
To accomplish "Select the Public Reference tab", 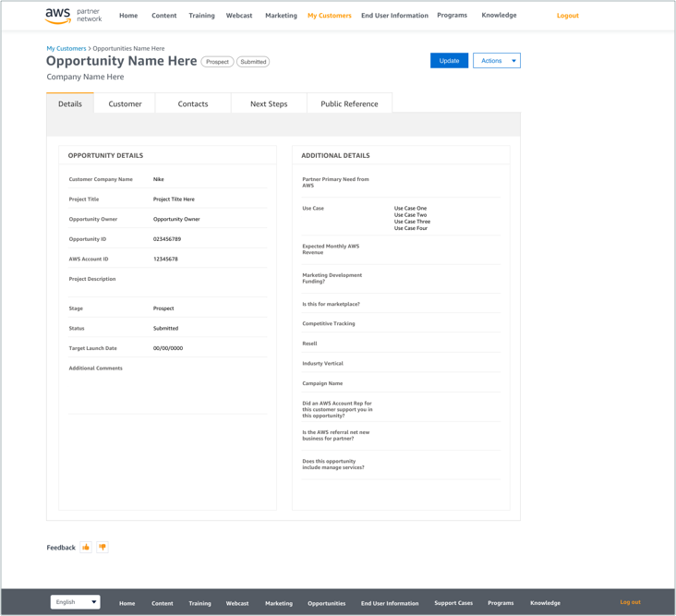I will click(349, 103).
